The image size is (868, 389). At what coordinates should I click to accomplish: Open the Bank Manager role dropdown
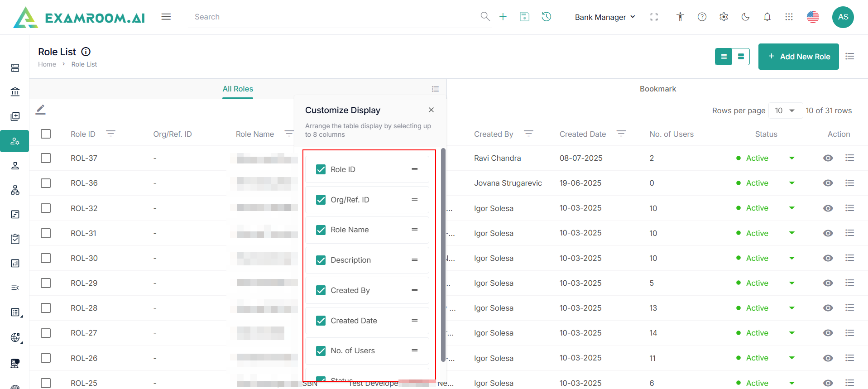point(605,17)
